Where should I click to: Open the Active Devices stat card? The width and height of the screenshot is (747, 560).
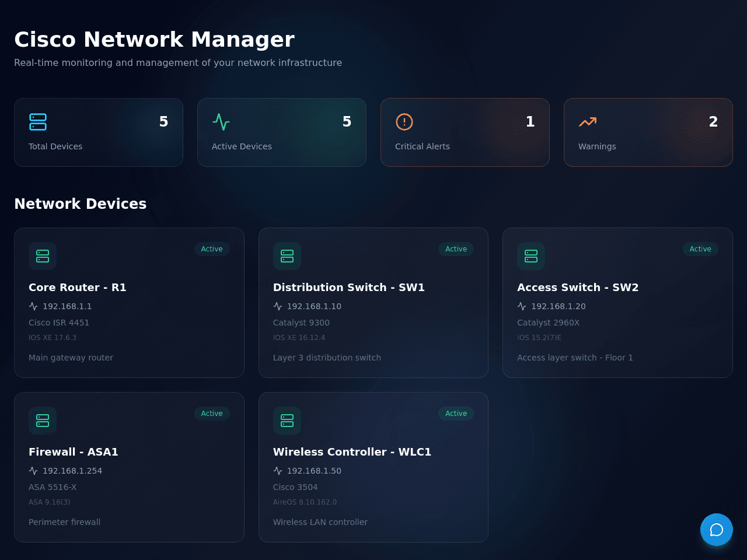pos(282,132)
